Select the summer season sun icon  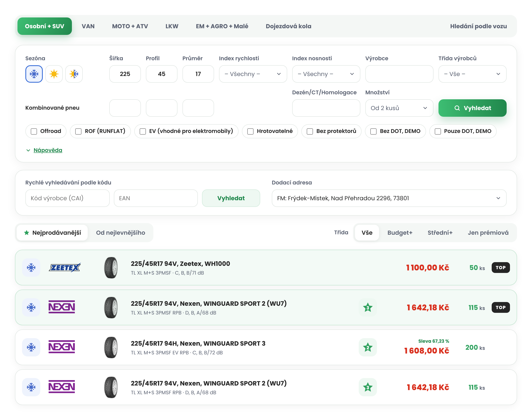tap(54, 74)
